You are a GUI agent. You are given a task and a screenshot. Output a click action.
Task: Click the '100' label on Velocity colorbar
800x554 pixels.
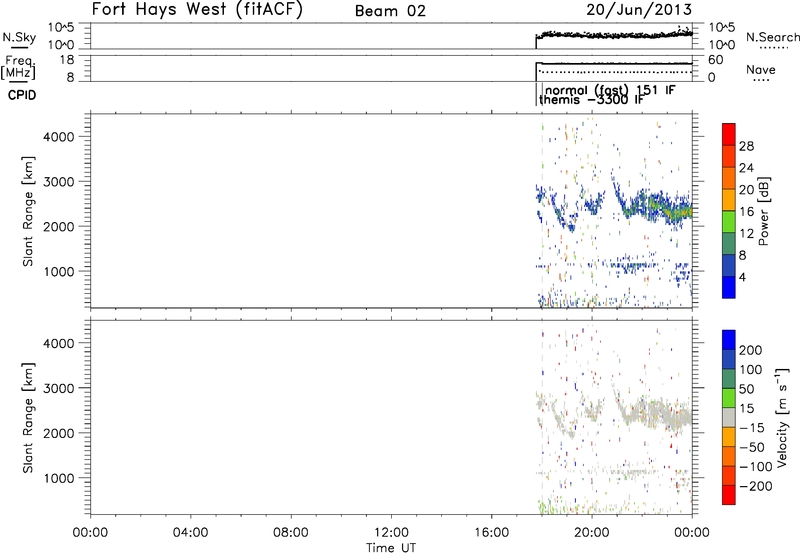click(751, 370)
